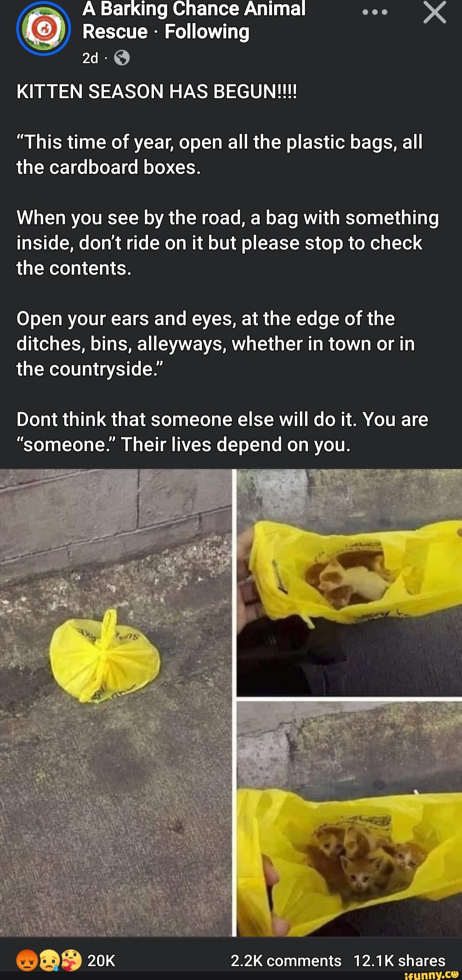The width and height of the screenshot is (462, 980).
Task: Tap the care heart-hug reaction emoji
Action: click(x=71, y=960)
